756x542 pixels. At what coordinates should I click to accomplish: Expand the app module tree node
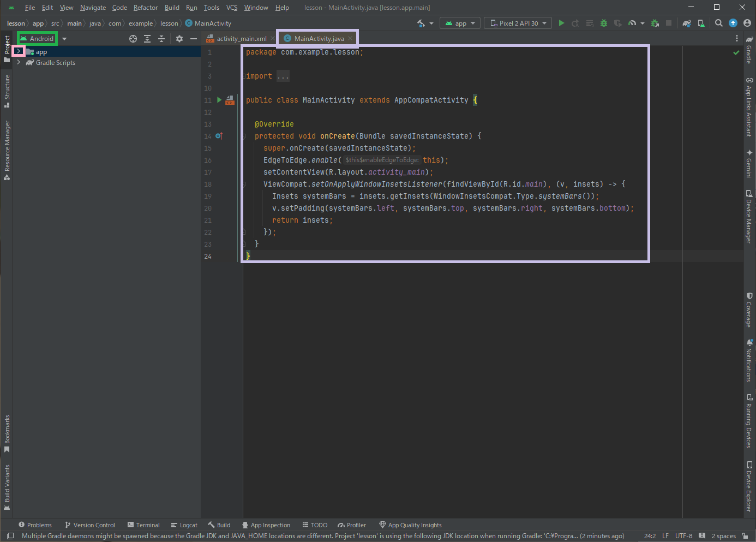point(19,51)
